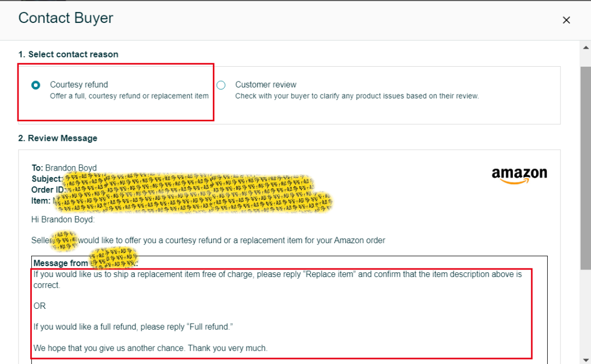Click the scrollbar up arrow

pyautogui.click(x=586, y=48)
